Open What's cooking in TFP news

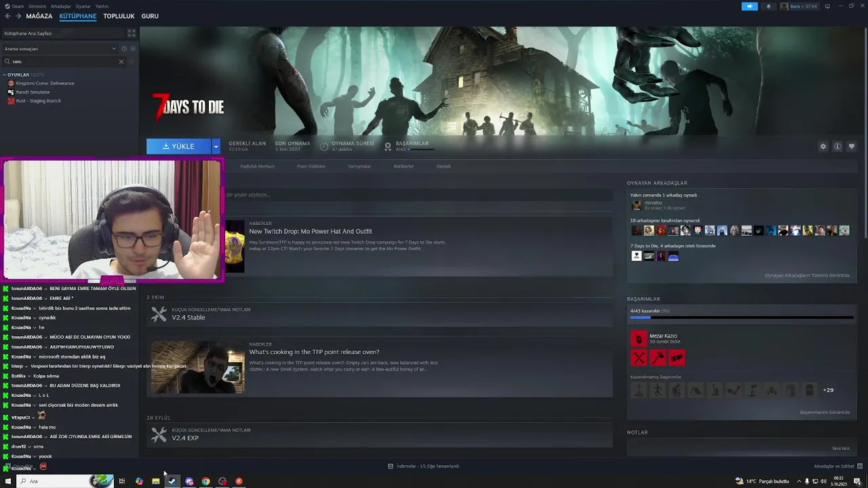point(314,352)
